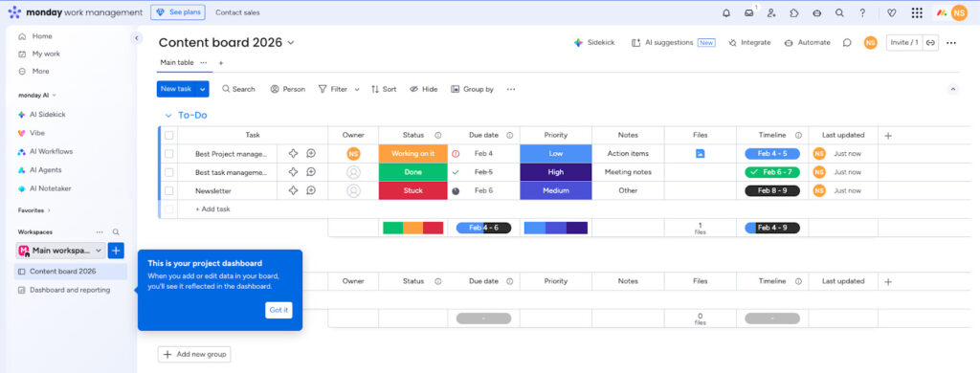Open AI Workflows in the sidebar
The height and width of the screenshot is (373, 980).
click(52, 151)
